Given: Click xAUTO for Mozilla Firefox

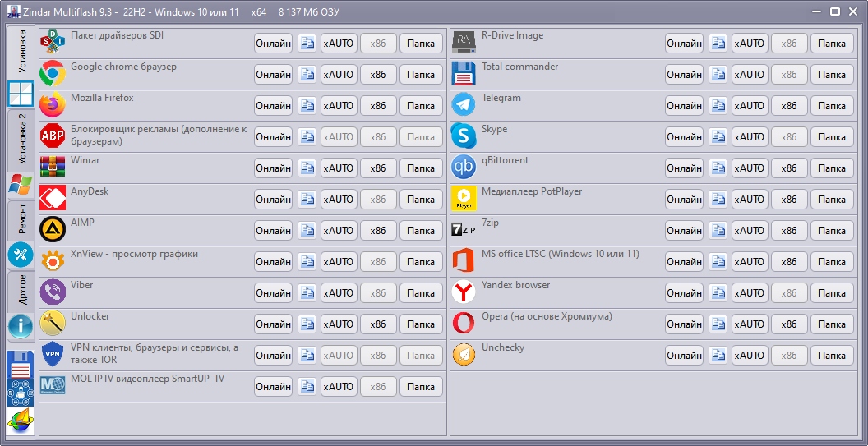Looking at the screenshot, I should pyautogui.click(x=339, y=105).
